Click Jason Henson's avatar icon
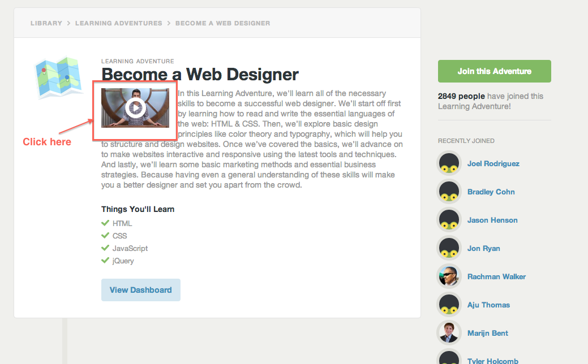Image resolution: width=588 pixels, height=364 pixels. point(449,220)
